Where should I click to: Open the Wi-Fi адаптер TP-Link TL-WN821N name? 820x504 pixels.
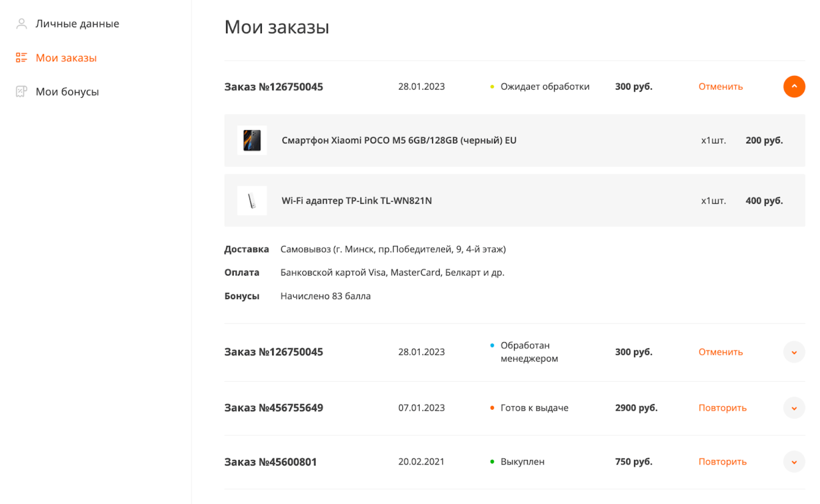tap(357, 201)
